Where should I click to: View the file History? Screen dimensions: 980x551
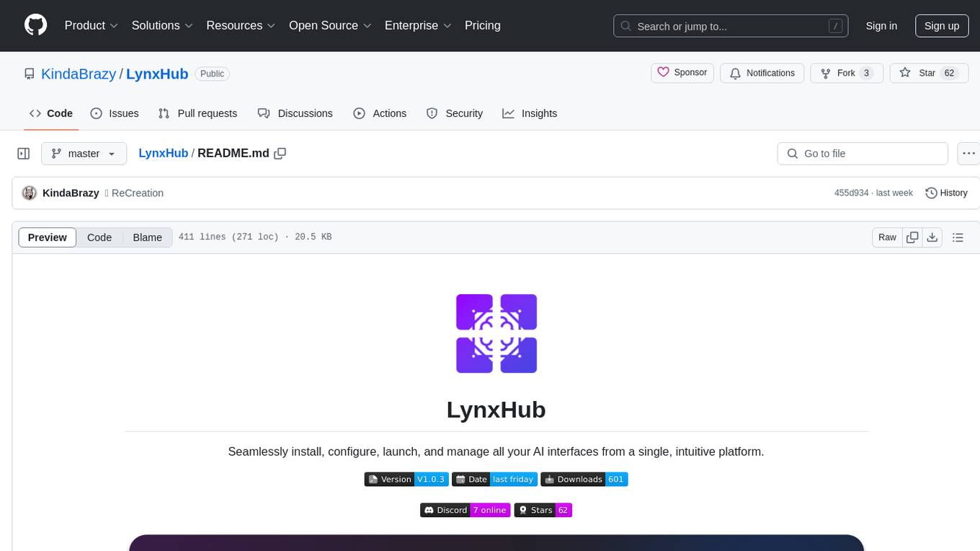(946, 193)
